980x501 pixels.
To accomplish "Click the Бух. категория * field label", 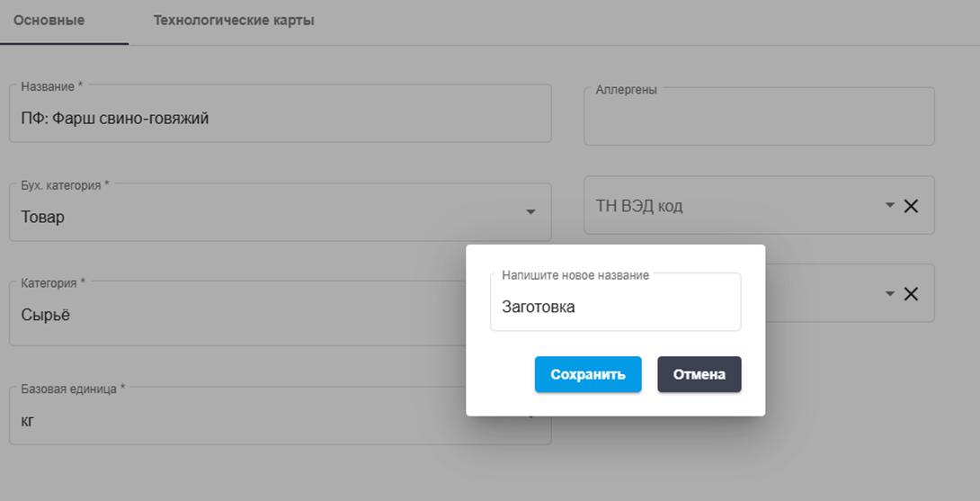I will click(65, 184).
